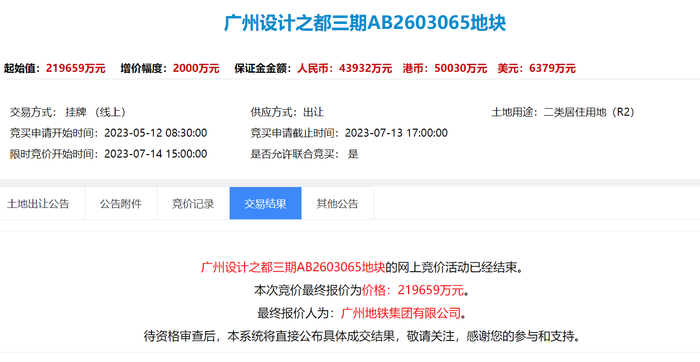700x362 pixels.
Task: Open the 土地出让公告 tab
Action: pos(38,204)
